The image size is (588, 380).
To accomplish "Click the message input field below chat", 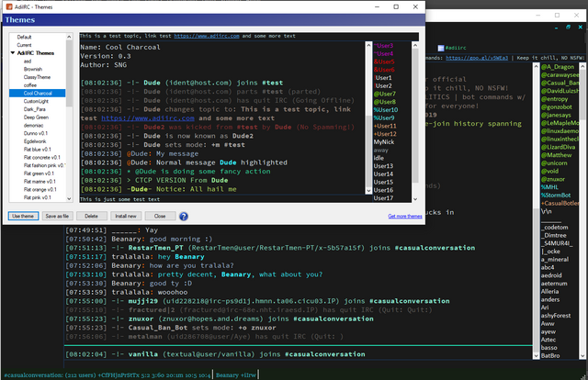I will [298, 364].
